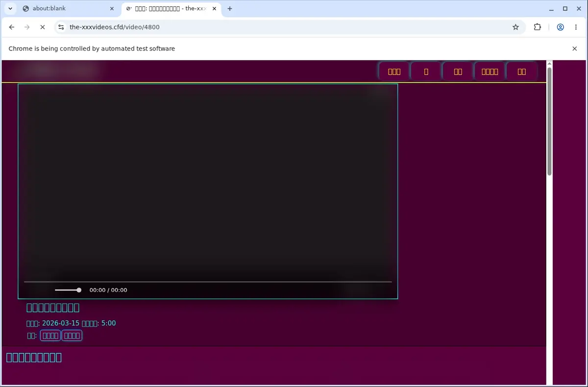Click the page vertical scrollbar thumb
The width and height of the screenshot is (588, 387).
click(549, 121)
